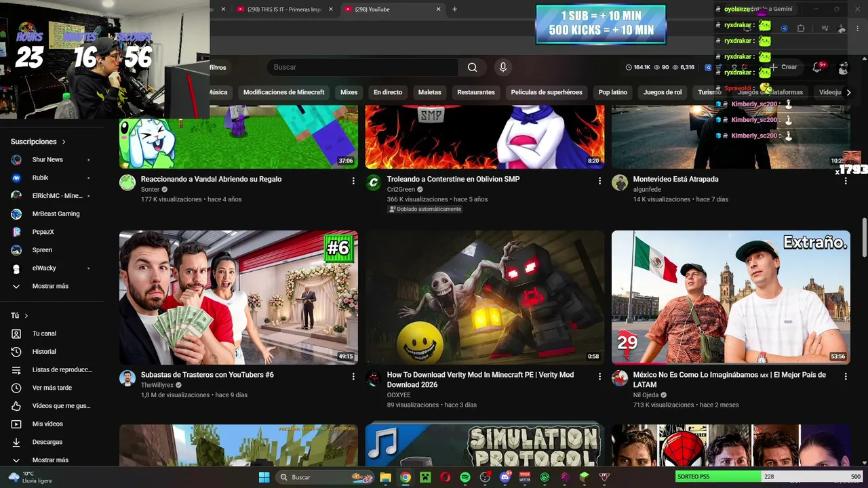Viewport: 868px width, 488px height.
Task: Click the YouTube search magnifier button
Action: pyautogui.click(x=472, y=67)
